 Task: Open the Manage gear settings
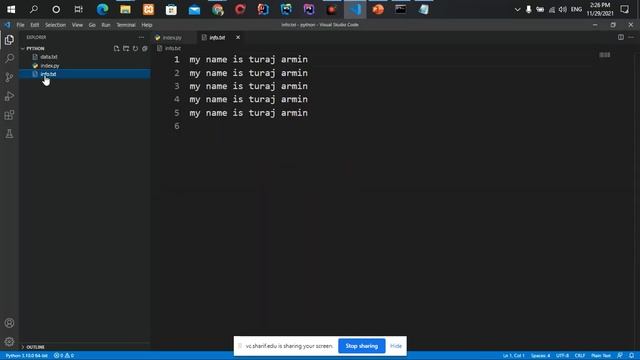point(9,342)
